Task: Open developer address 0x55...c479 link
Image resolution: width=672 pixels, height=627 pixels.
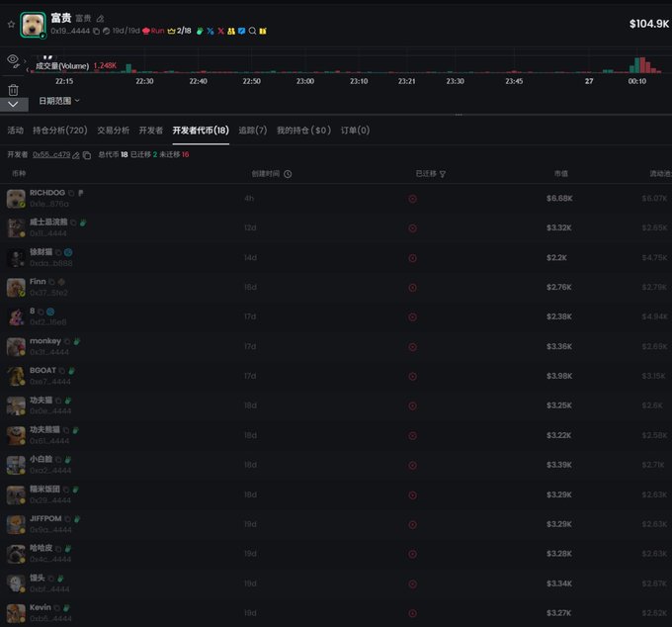Action: [x=51, y=155]
